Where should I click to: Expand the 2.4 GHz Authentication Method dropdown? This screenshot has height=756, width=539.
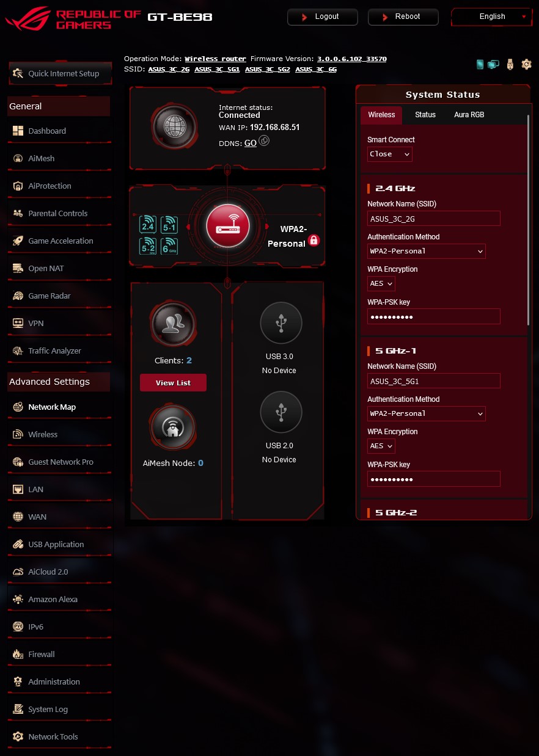427,251
